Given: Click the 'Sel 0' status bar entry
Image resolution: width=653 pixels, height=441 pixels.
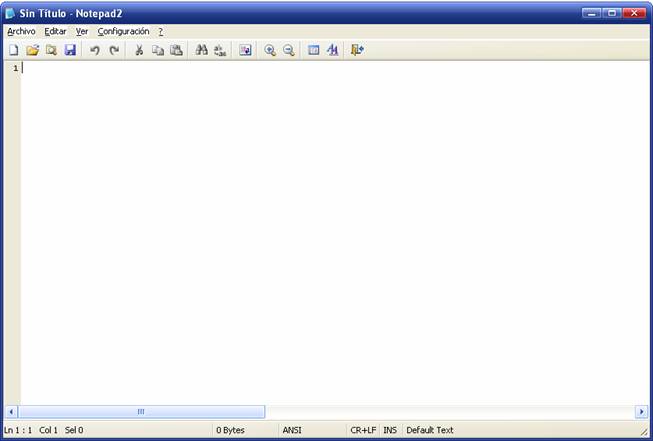Looking at the screenshot, I should pyautogui.click(x=74, y=430).
